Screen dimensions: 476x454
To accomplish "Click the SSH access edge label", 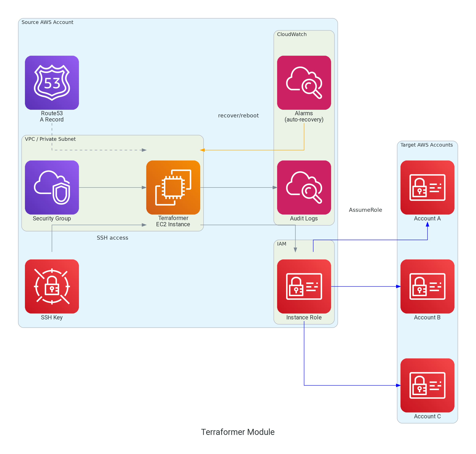I will tap(112, 238).
